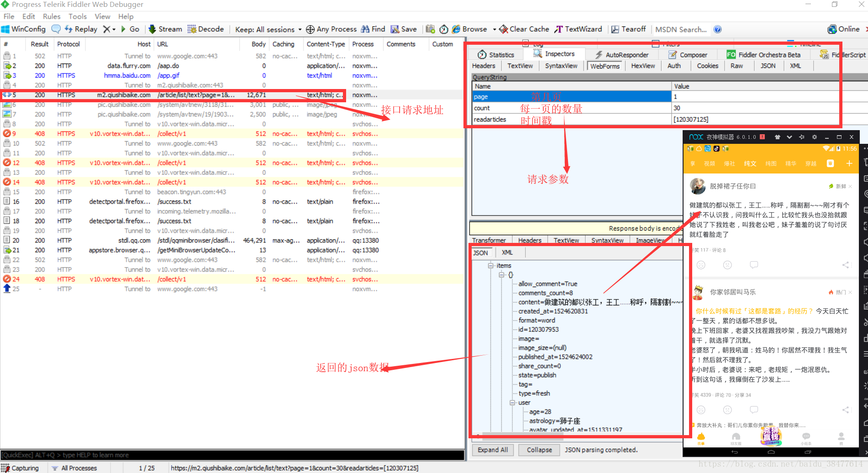Viewport: 868px width, 473px height.
Task: Toggle Capturing in status bar
Action: point(21,468)
